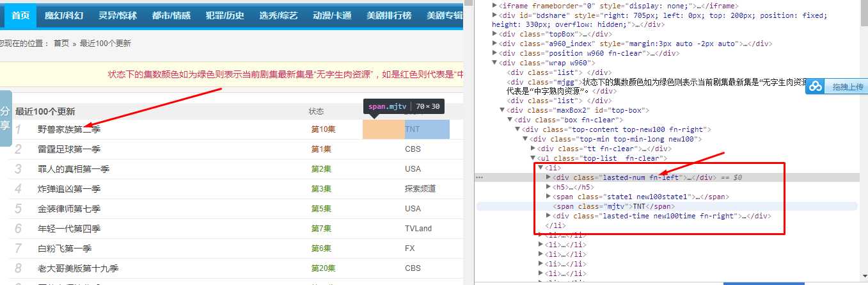Image resolution: width=868 pixels, height=285 pixels.
Task: Click the 首页 breadcrumb link
Action: click(61, 44)
